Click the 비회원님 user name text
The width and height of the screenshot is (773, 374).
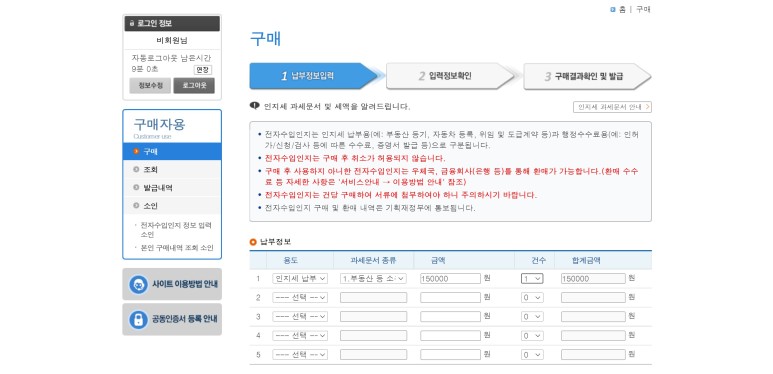[172, 40]
